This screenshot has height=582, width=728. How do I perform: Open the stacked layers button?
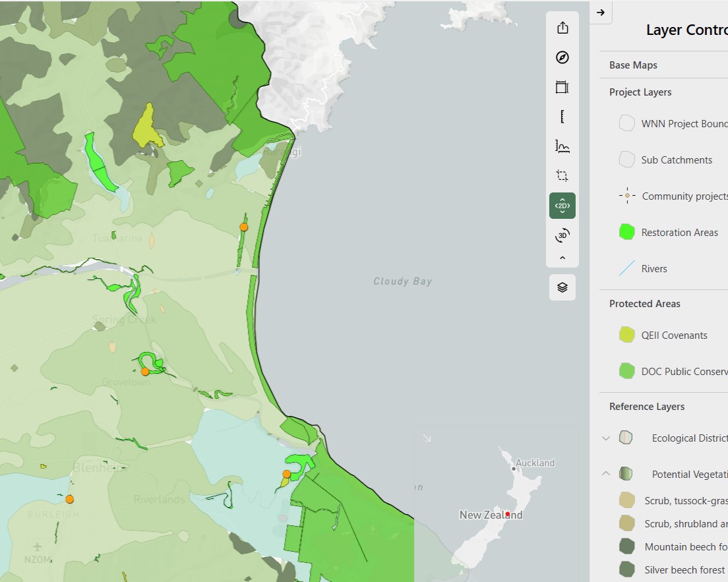pos(562,287)
